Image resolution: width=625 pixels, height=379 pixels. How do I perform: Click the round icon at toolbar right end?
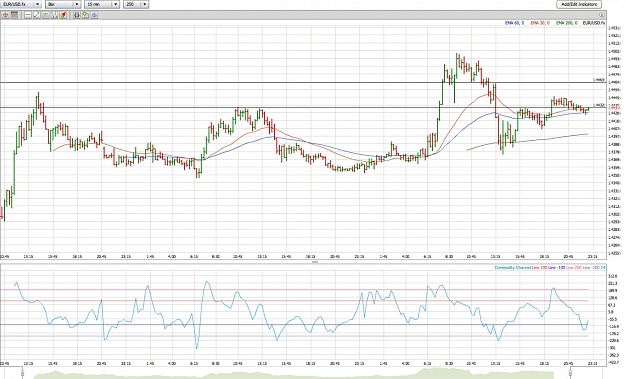pos(601,15)
